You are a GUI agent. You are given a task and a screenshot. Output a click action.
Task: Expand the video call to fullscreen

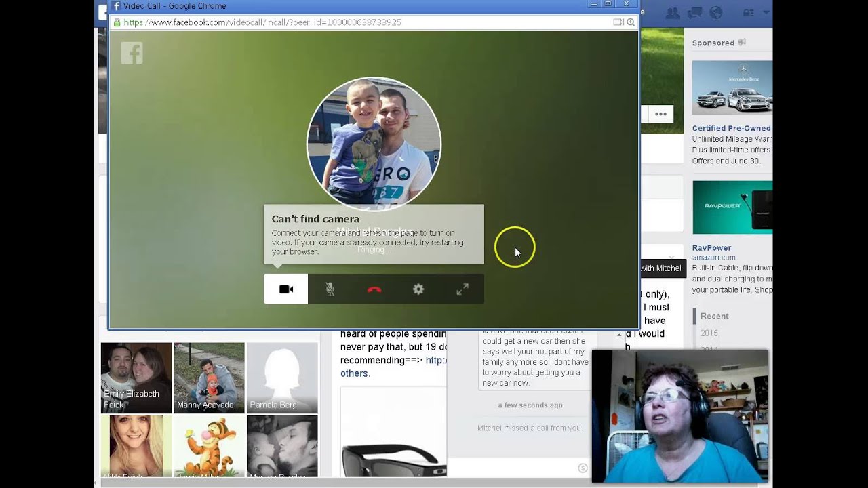click(462, 289)
